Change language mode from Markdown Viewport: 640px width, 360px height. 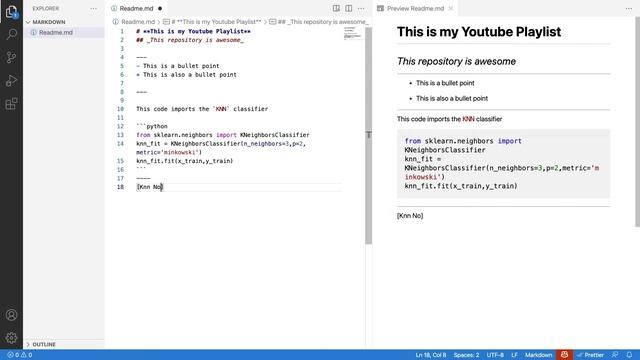(x=538, y=355)
